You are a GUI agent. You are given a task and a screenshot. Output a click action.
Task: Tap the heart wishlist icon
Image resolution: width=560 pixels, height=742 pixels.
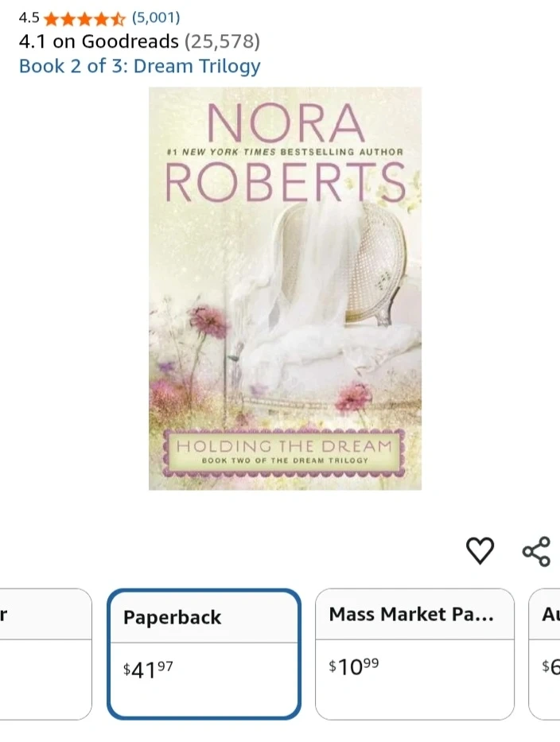[480, 551]
